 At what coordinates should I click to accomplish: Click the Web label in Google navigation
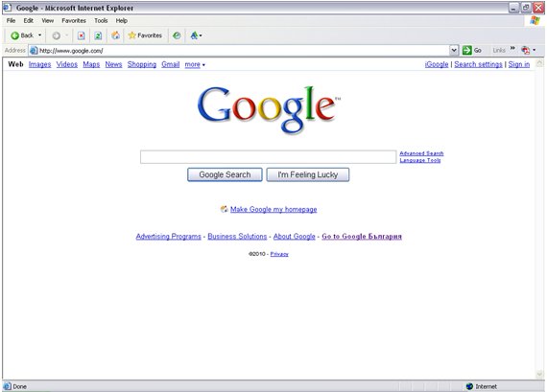15,64
